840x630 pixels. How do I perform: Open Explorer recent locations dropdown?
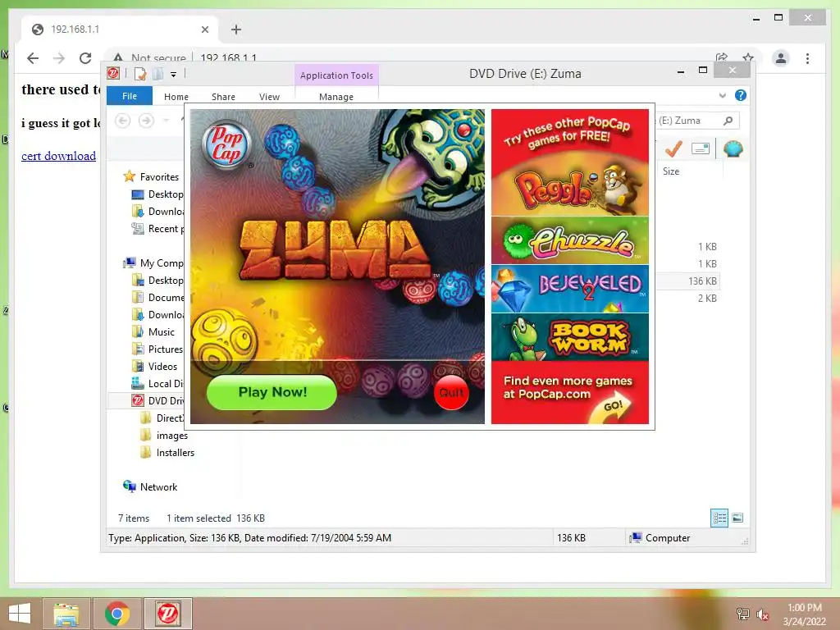coord(166,121)
